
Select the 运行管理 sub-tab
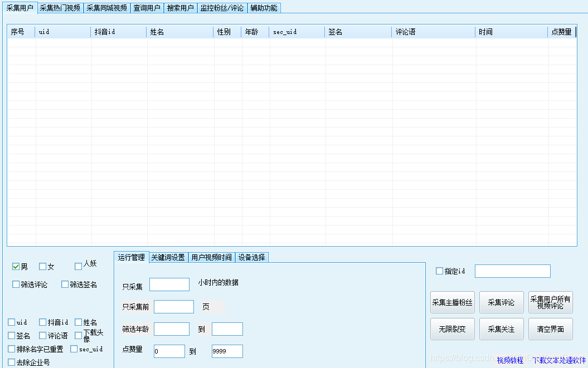point(131,257)
